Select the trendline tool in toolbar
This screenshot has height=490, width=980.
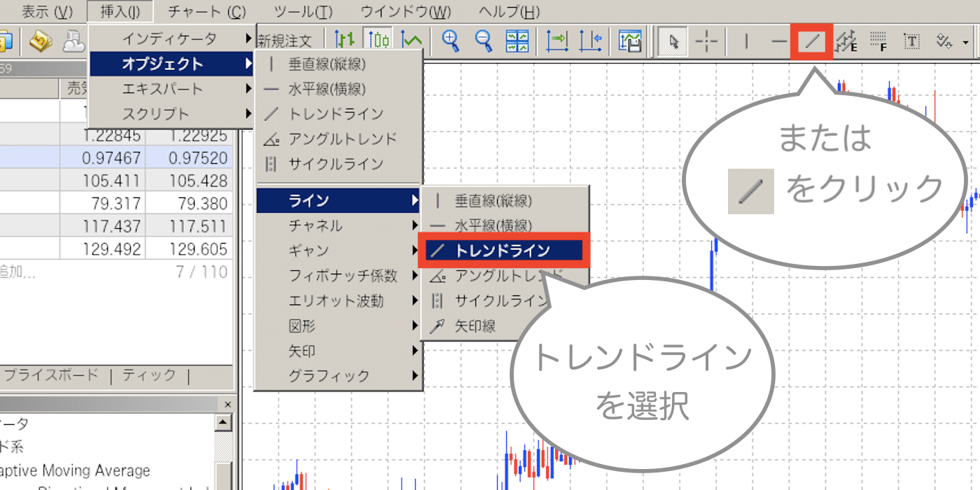click(x=812, y=42)
